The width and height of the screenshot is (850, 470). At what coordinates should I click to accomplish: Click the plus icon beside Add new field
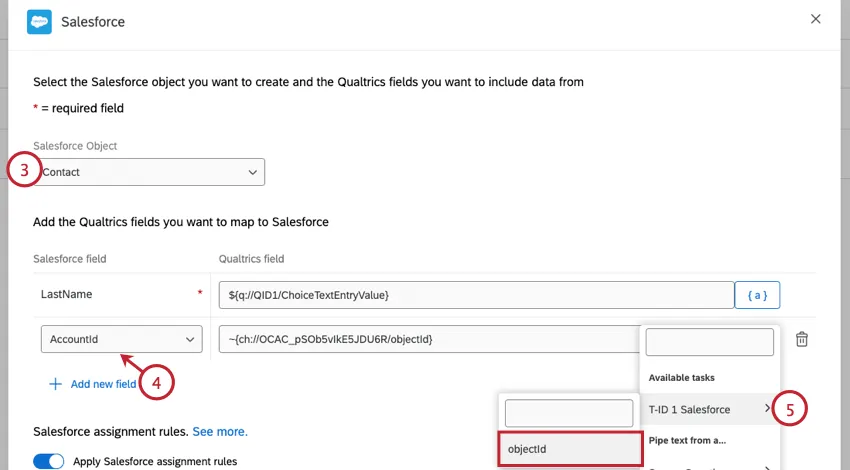coord(56,384)
